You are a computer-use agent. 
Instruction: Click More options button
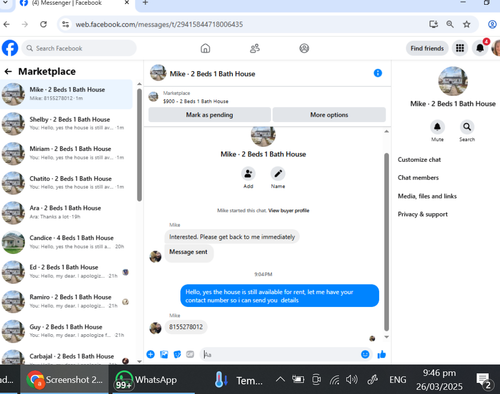(x=329, y=115)
